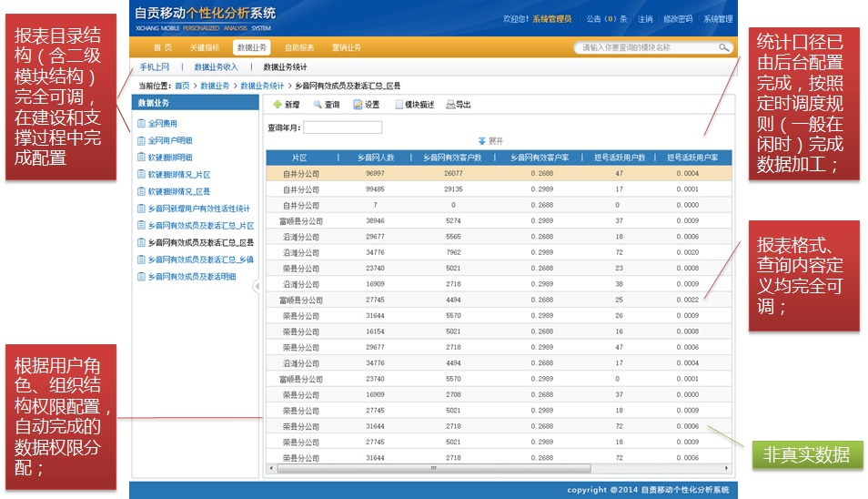Click the 查询年月 input field

[x=343, y=127]
